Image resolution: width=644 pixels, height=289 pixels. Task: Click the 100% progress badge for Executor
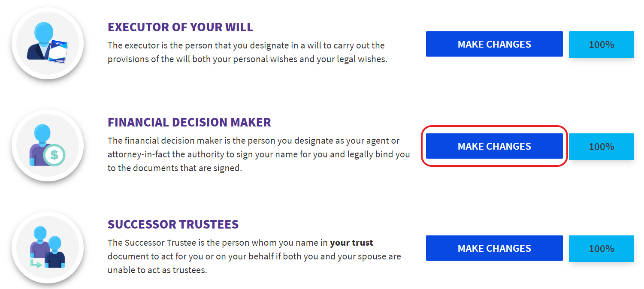(601, 45)
